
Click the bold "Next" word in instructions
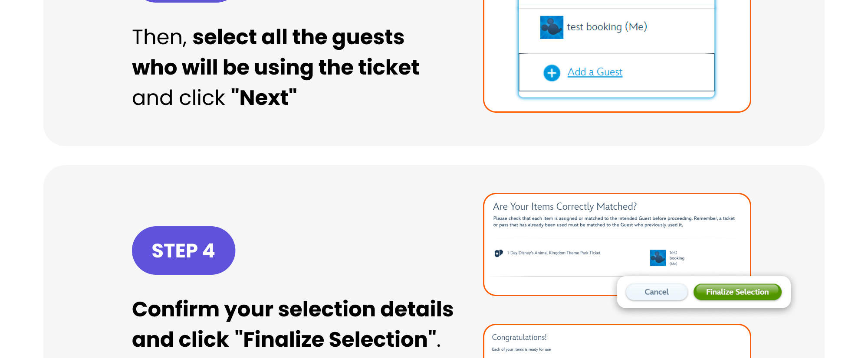point(264,98)
